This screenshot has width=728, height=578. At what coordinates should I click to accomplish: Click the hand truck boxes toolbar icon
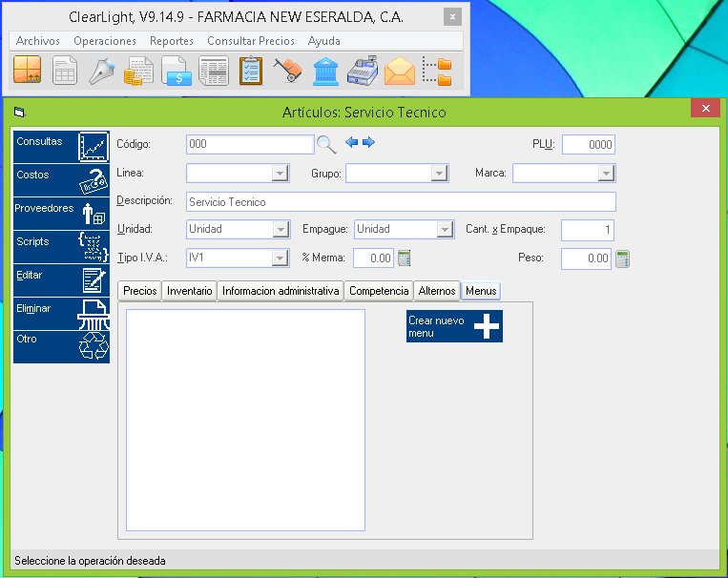[x=288, y=72]
